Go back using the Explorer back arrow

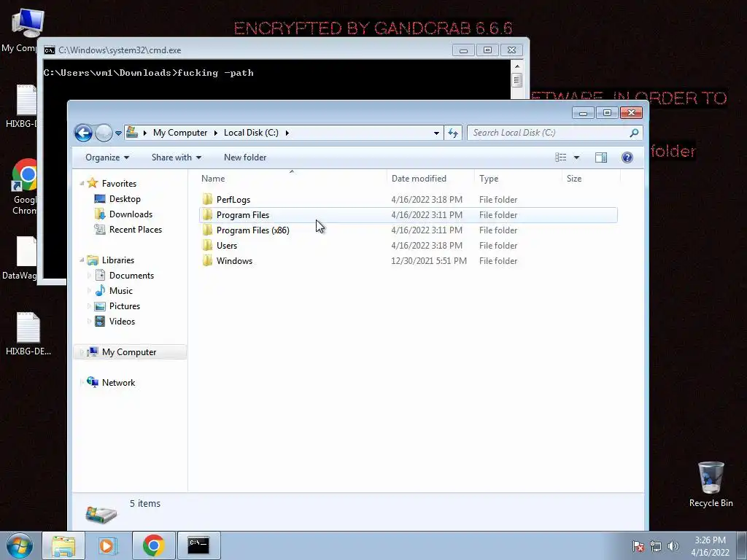pos(83,133)
